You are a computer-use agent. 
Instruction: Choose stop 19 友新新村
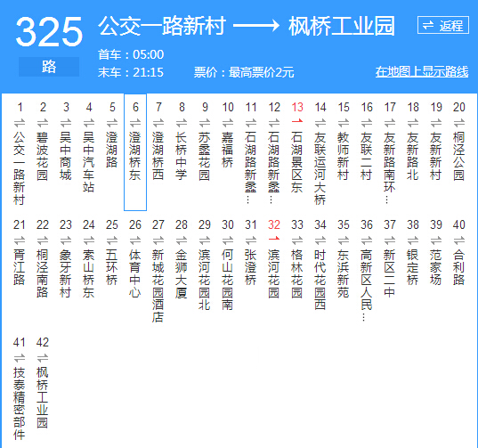[436, 156]
